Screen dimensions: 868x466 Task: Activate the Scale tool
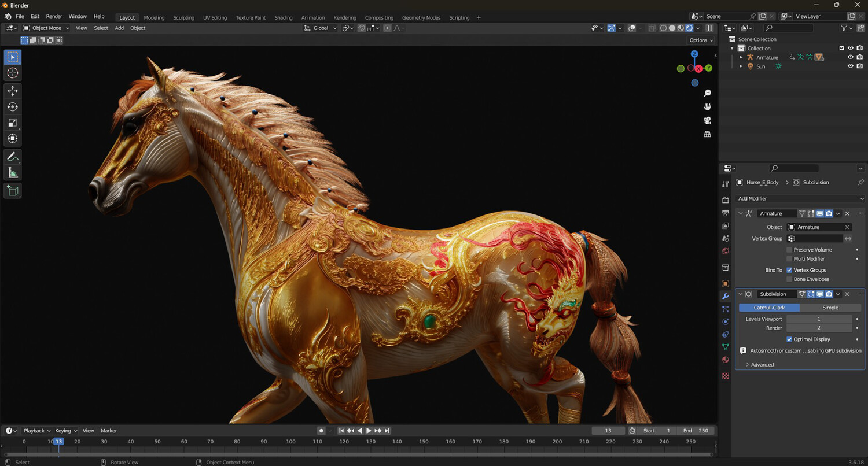click(13, 123)
